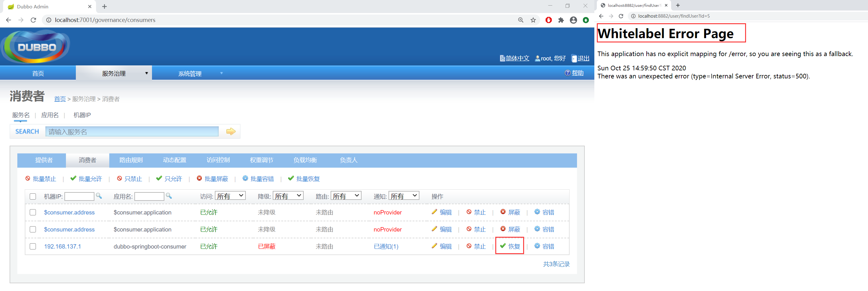Select 应用名 search type
Screen dimensions: 868x291
tap(50, 115)
